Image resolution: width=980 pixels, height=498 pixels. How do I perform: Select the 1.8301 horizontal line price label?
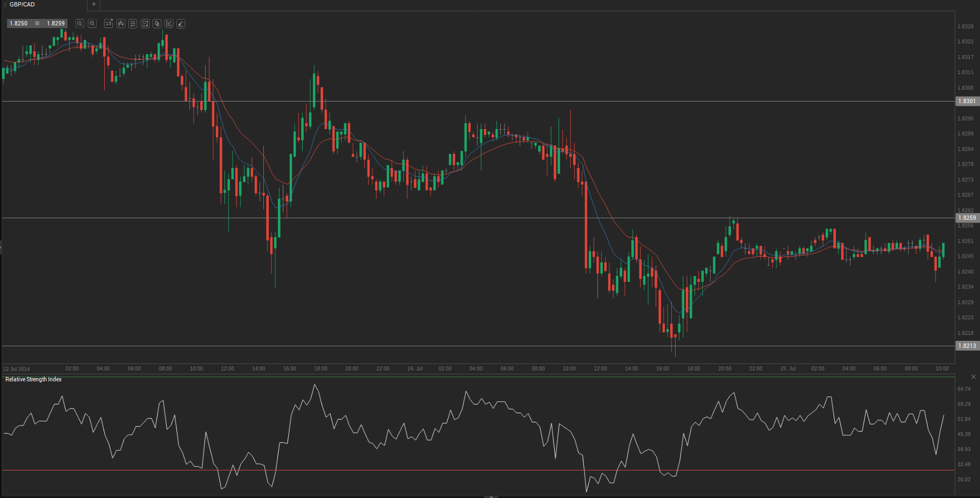(967, 102)
